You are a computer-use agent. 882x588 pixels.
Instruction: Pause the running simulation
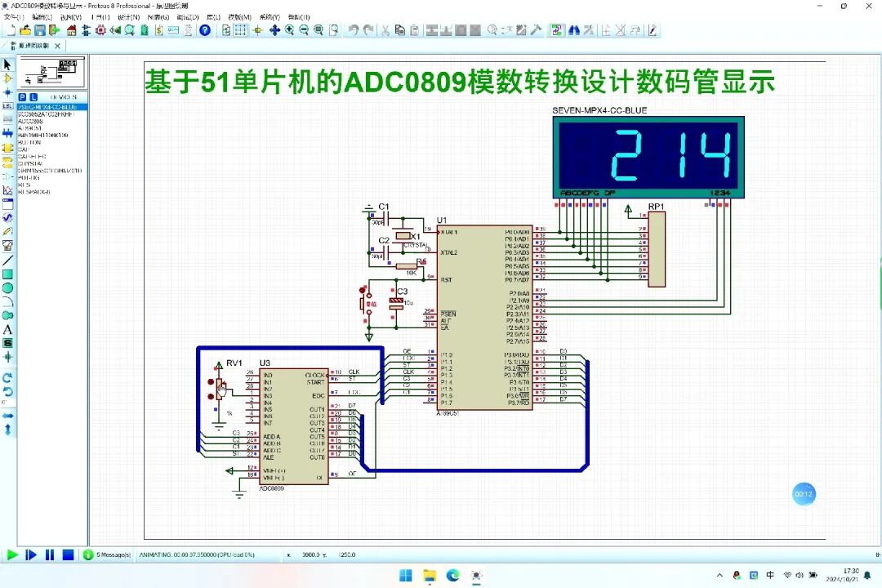[50, 555]
